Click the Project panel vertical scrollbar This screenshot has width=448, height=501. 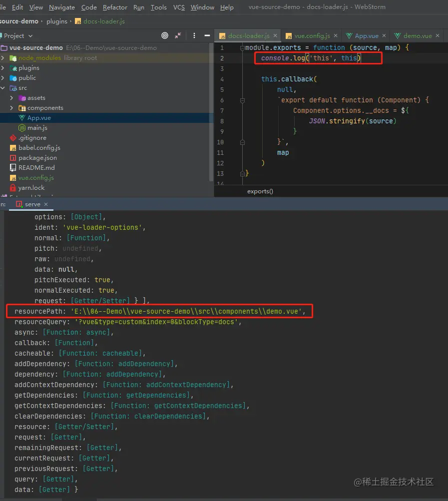[211, 112]
